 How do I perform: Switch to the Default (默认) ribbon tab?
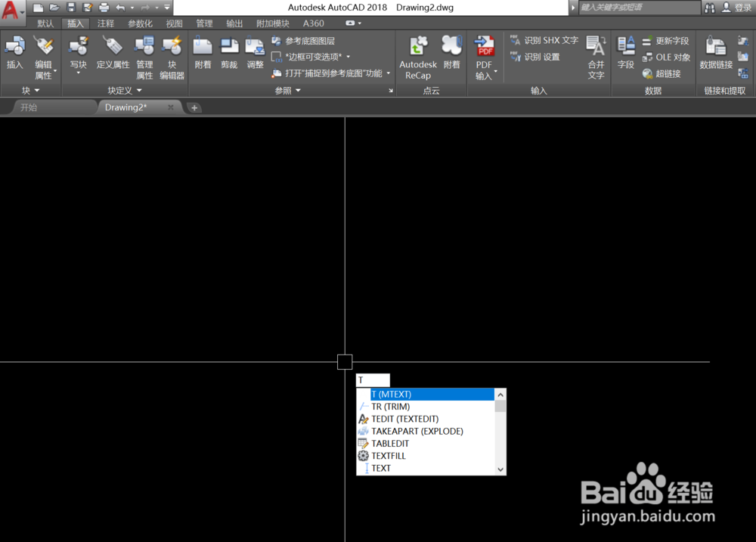coord(45,23)
